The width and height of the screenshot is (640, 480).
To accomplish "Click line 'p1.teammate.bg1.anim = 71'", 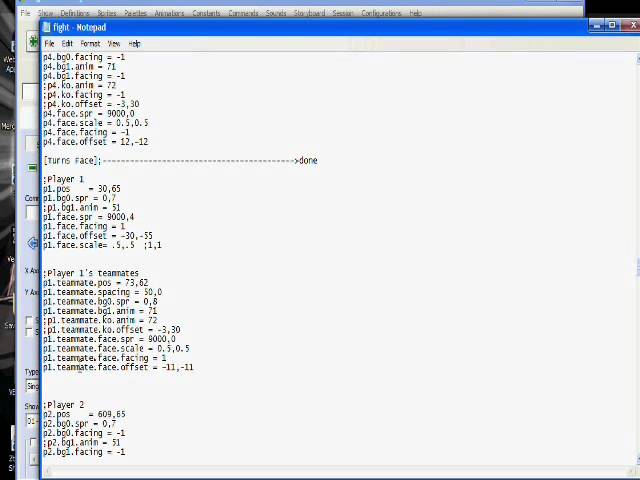I will tap(100, 311).
